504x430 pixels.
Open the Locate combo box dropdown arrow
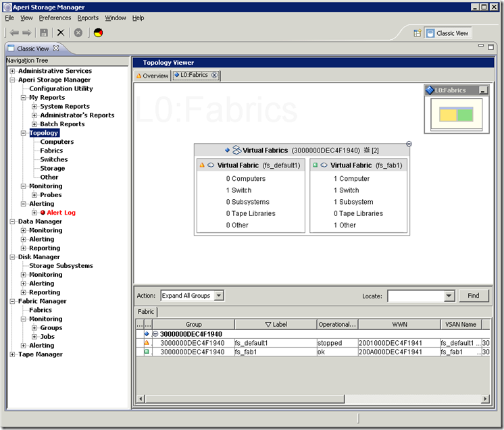pyautogui.click(x=449, y=296)
